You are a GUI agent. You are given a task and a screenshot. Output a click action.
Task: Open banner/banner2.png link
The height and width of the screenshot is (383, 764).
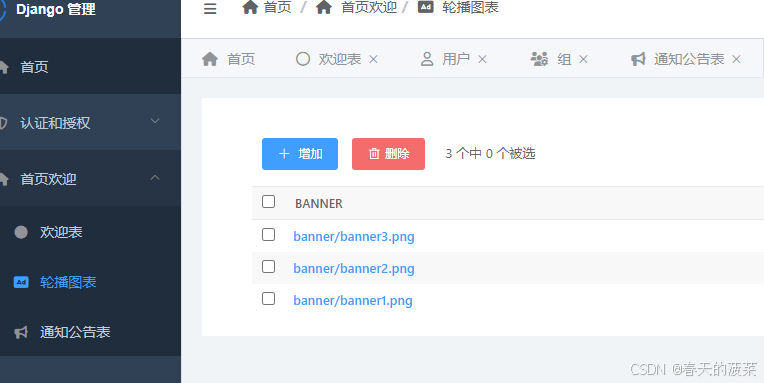(354, 269)
